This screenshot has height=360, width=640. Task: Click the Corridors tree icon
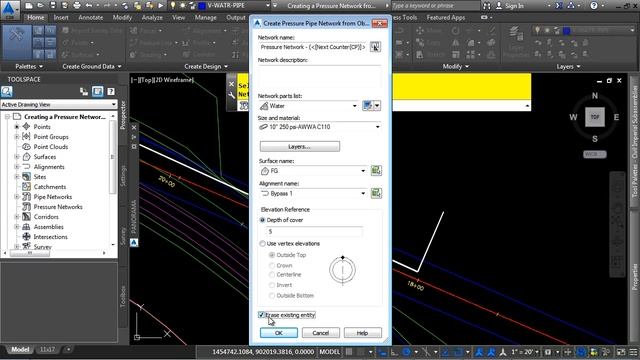coord(27,217)
